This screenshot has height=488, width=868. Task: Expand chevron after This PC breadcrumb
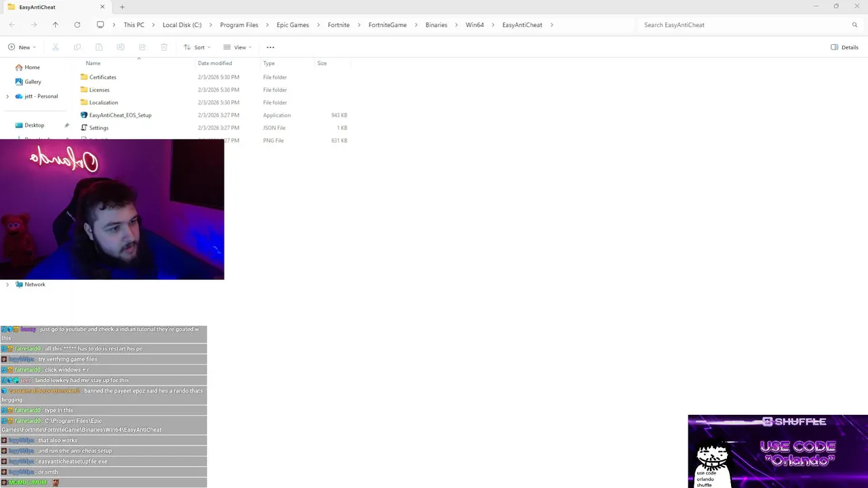point(153,25)
